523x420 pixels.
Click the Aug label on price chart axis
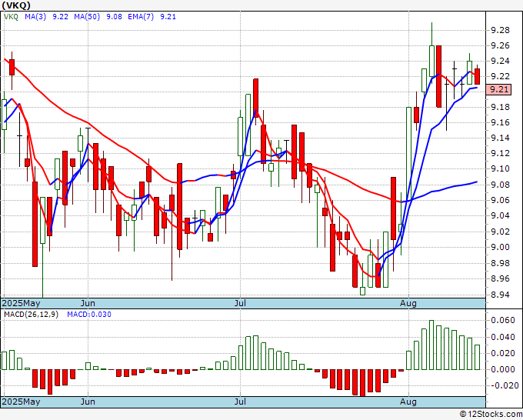click(x=408, y=303)
